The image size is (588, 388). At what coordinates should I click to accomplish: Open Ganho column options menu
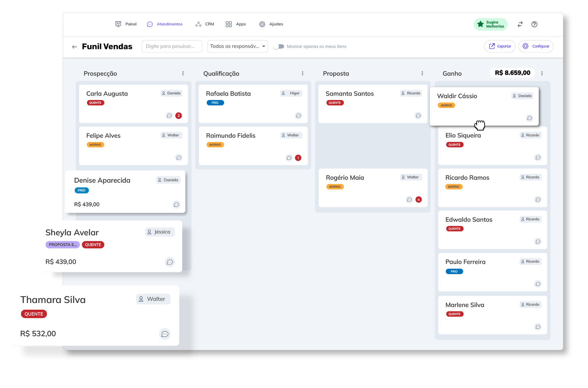542,74
